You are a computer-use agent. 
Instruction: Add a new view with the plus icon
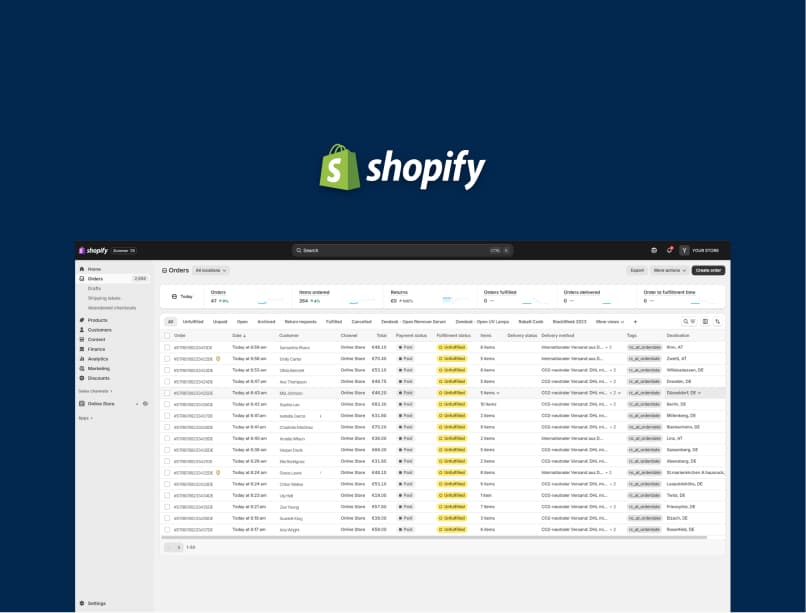click(635, 322)
